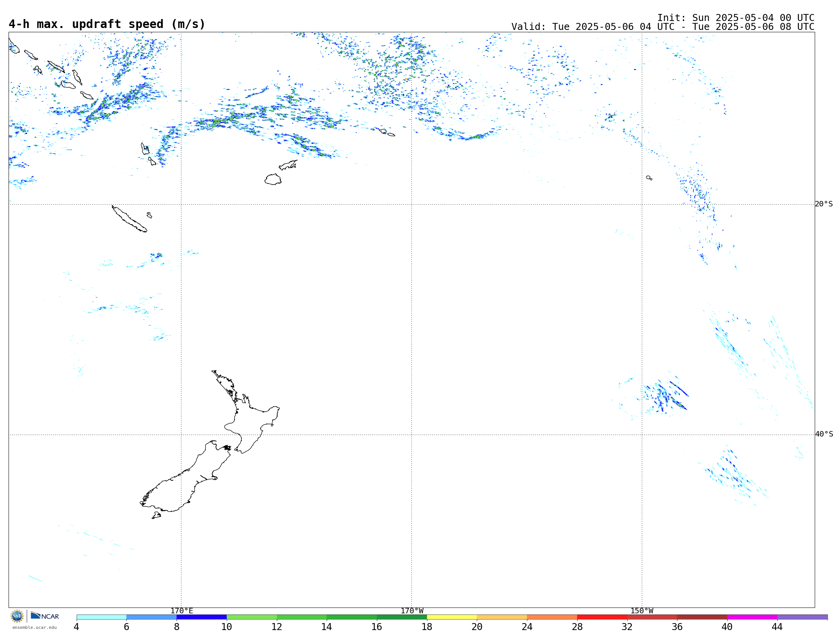Pick the bright red 28–32 colorbar swatch
840x632 pixels.
(602, 617)
